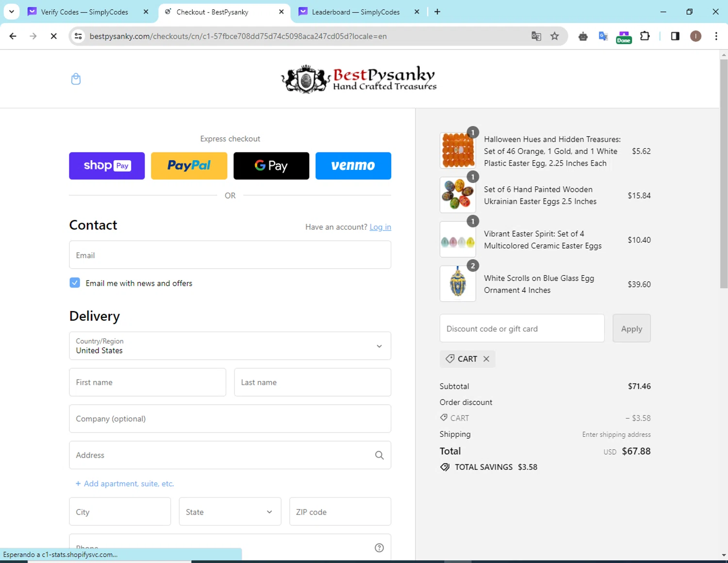Image resolution: width=728 pixels, height=563 pixels.
Task: Click the First name field
Action: [148, 382]
